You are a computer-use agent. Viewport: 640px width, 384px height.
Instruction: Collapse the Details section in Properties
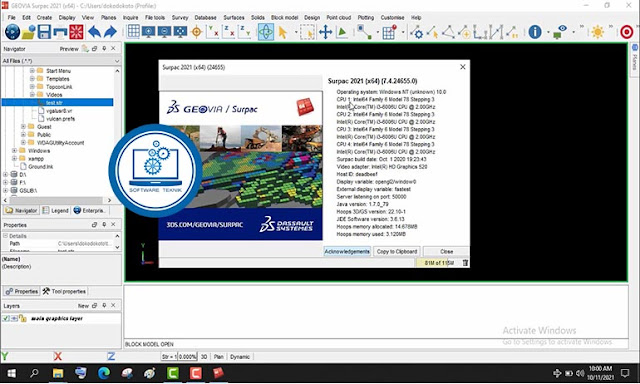click(x=6, y=236)
